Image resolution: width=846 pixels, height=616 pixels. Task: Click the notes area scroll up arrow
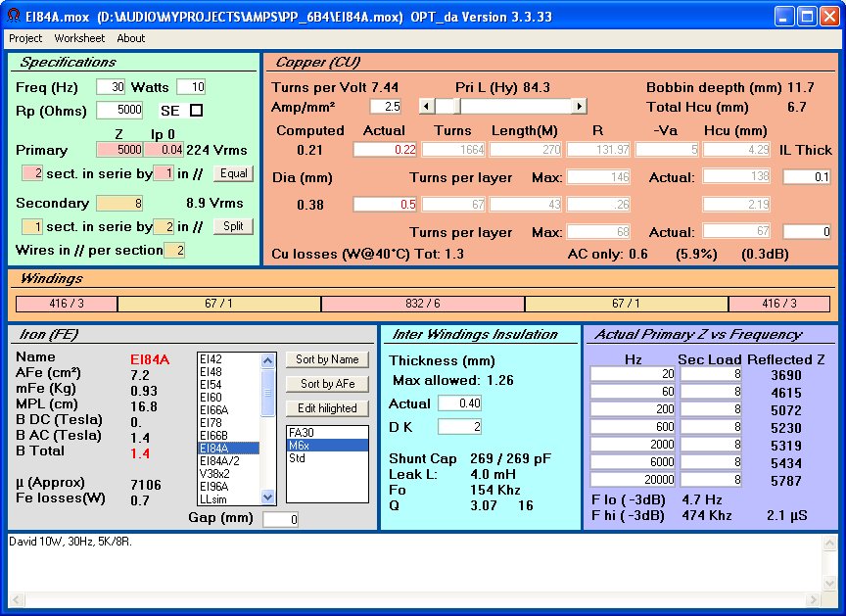point(830,543)
